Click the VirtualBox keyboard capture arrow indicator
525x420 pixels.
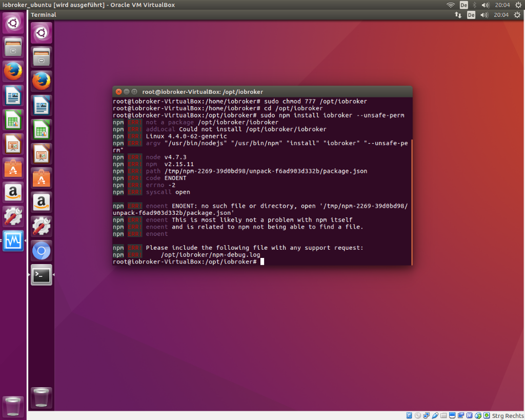pyautogui.click(x=487, y=416)
